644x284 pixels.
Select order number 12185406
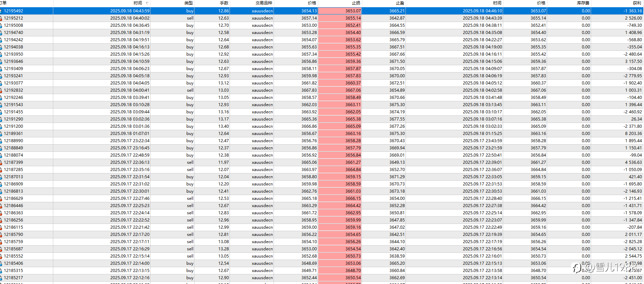click(13, 263)
